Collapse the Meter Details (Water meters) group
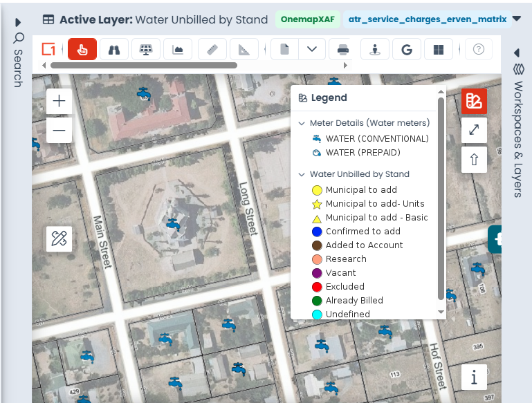 point(302,123)
